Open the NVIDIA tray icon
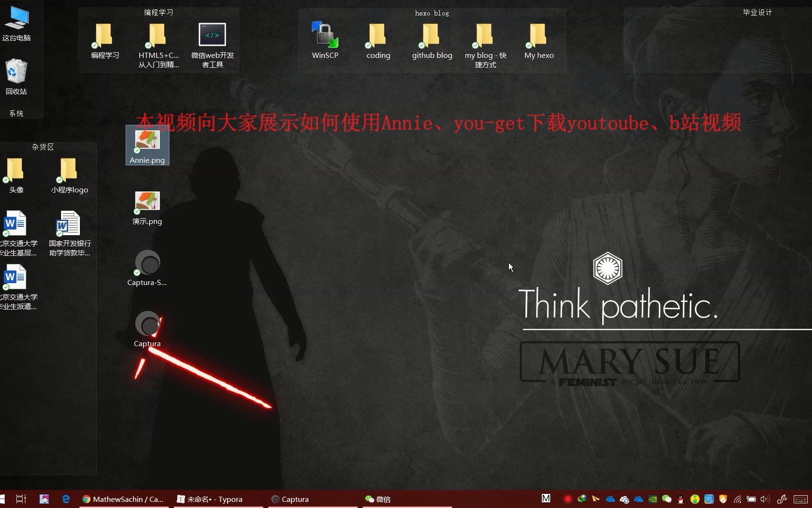Image resolution: width=812 pixels, height=508 pixels. (653, 499)
